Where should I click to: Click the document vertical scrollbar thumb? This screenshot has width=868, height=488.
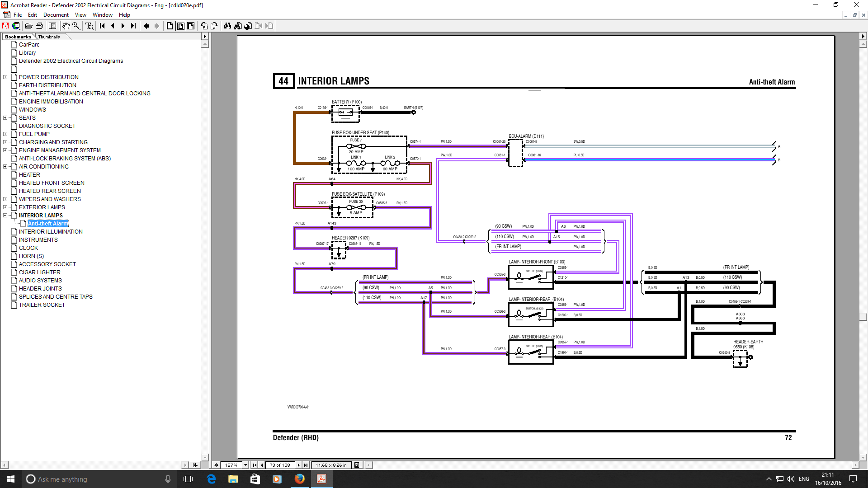click(x=863, y=317)
